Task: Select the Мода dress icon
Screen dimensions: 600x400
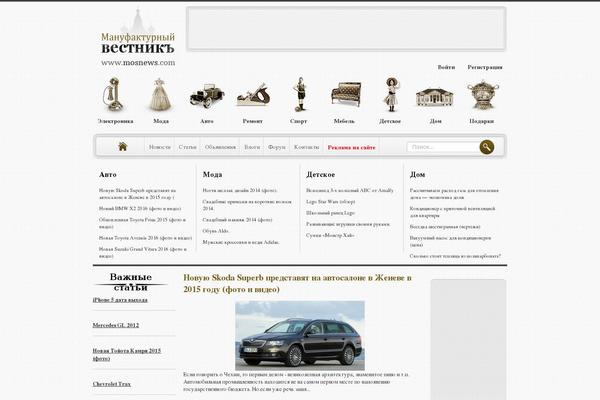Action: [160, 95]
